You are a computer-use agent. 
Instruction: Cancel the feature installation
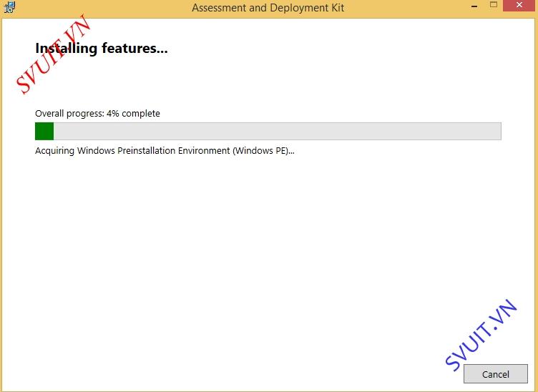[496, 374]
